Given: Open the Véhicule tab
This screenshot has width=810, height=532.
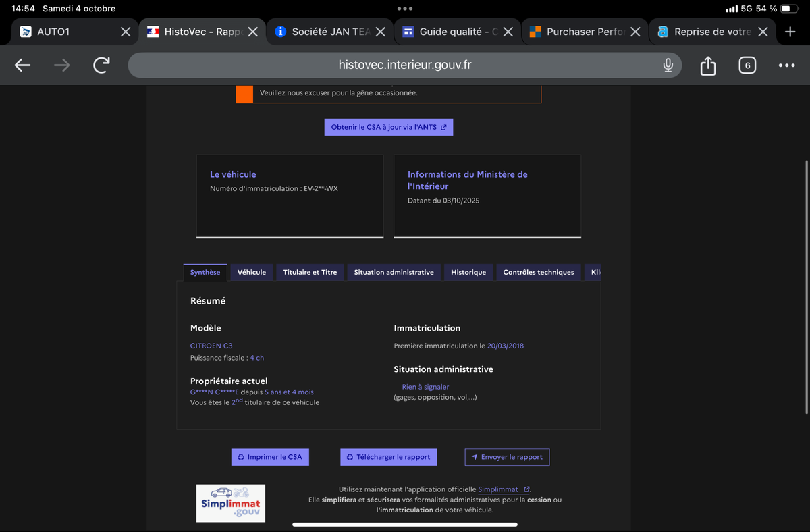Looking at the screenshot, I should (251, 272).
